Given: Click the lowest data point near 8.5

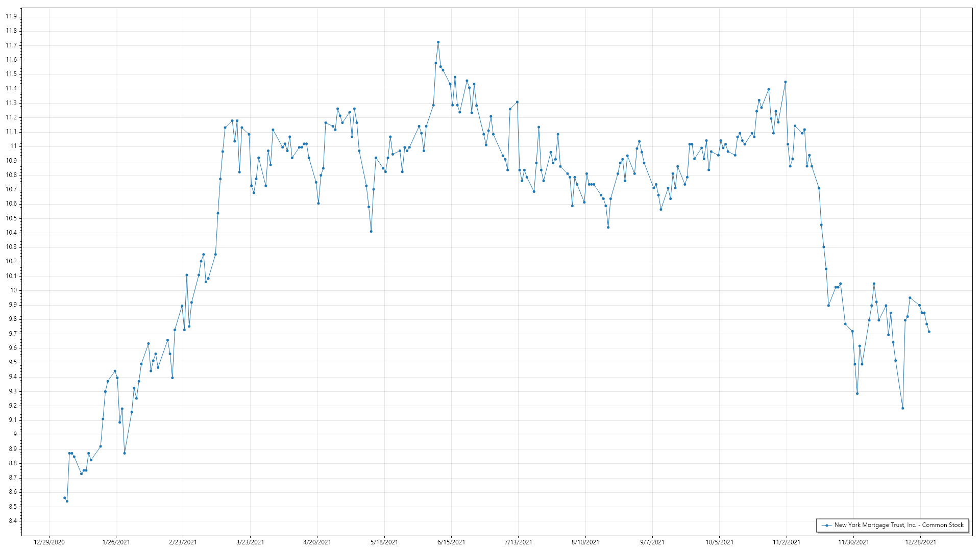Looking at the screenshot, I should pyautogui.click(x=67, y=501).
